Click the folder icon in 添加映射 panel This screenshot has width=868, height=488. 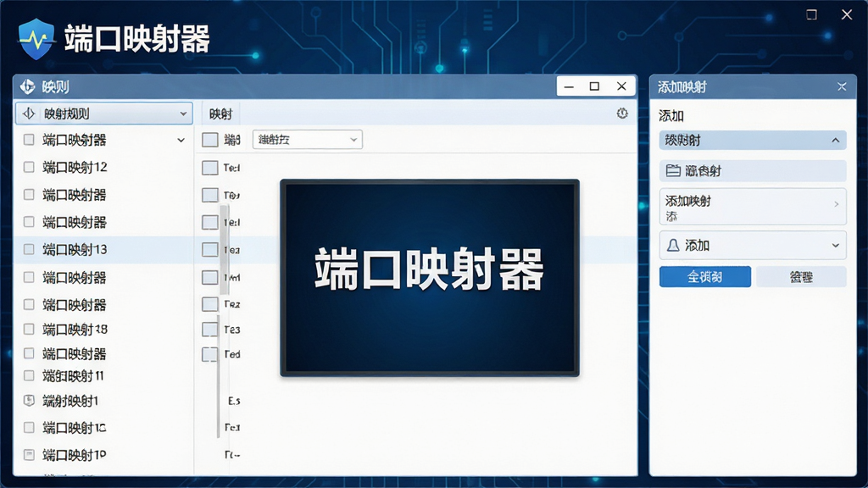click(x=673, y=170)
